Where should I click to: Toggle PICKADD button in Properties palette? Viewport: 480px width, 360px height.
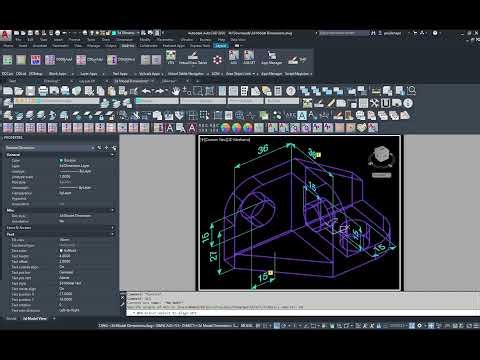[99, 148]
